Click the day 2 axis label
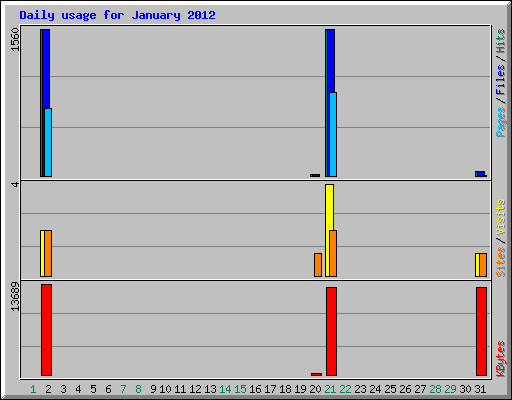The image size is (512, 400). (x=48, y=389)
